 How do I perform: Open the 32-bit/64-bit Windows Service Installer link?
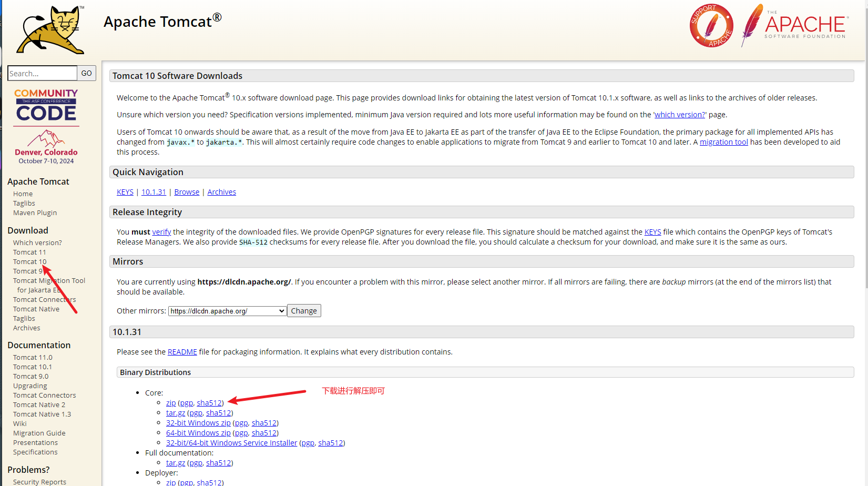coord(231,443)
